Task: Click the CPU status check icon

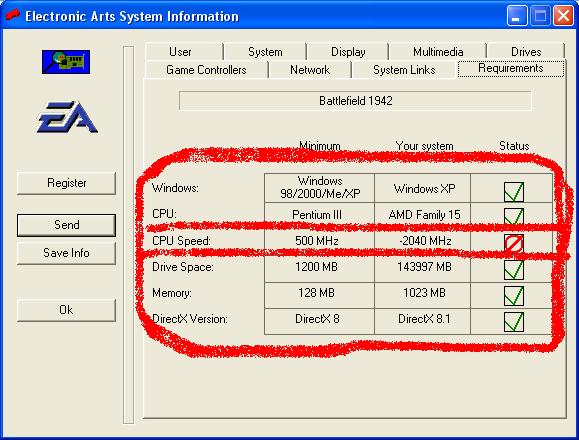Action: point(514,216)
